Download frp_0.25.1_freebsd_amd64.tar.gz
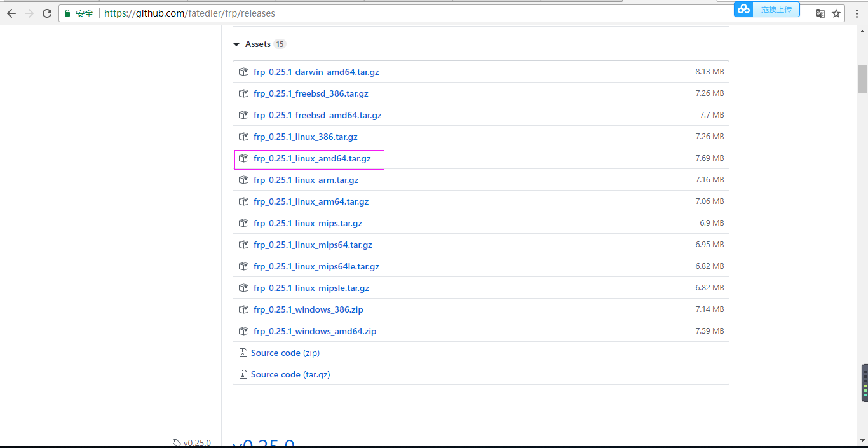The image size is (868, 448). [x=317, y=115]
